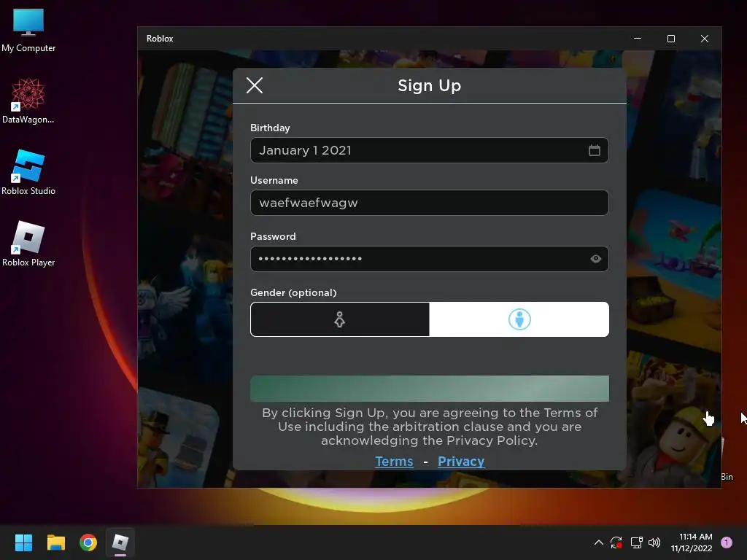Close the Roblox window
The image size is (747, 560).
pyautogui.click(x=705, y=39)
